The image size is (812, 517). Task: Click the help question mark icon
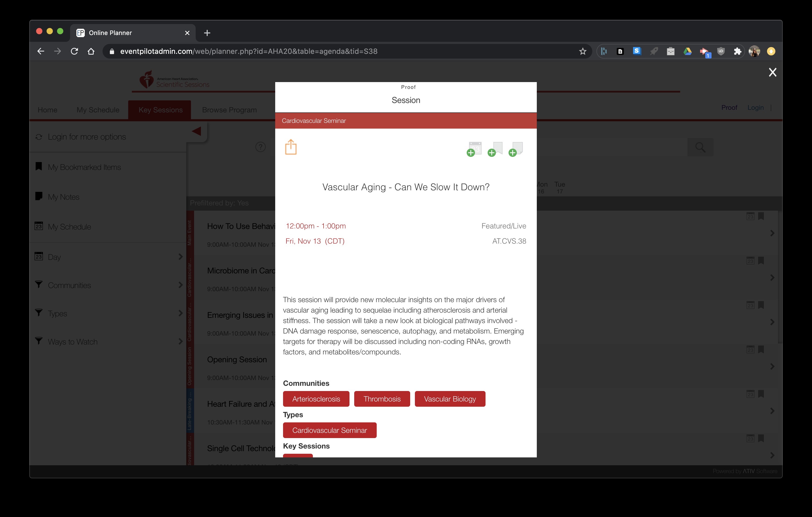click(x=260, y=147)
